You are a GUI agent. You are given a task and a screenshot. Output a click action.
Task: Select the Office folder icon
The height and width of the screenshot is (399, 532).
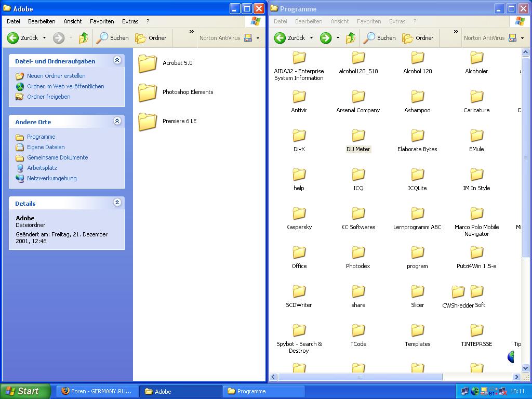click(x=299, y=252)
